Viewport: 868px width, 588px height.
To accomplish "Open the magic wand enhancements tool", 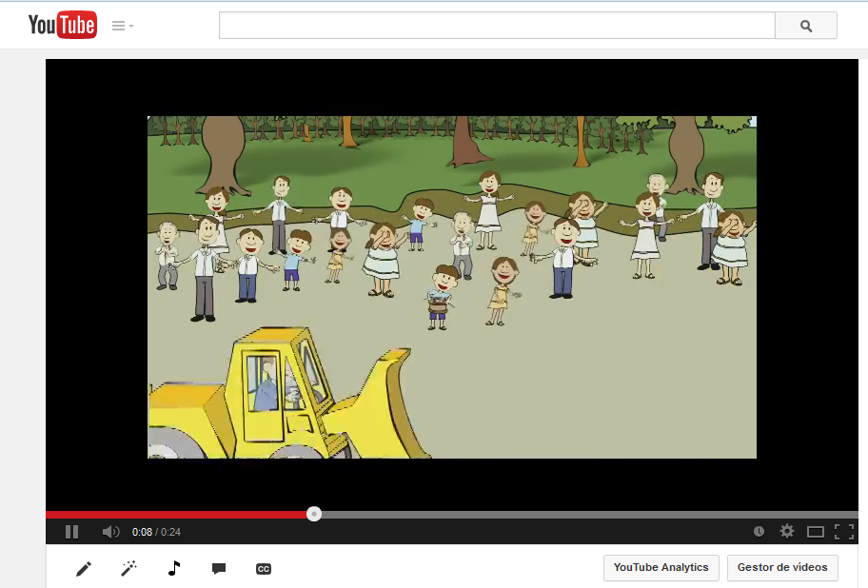I will 128,568.
